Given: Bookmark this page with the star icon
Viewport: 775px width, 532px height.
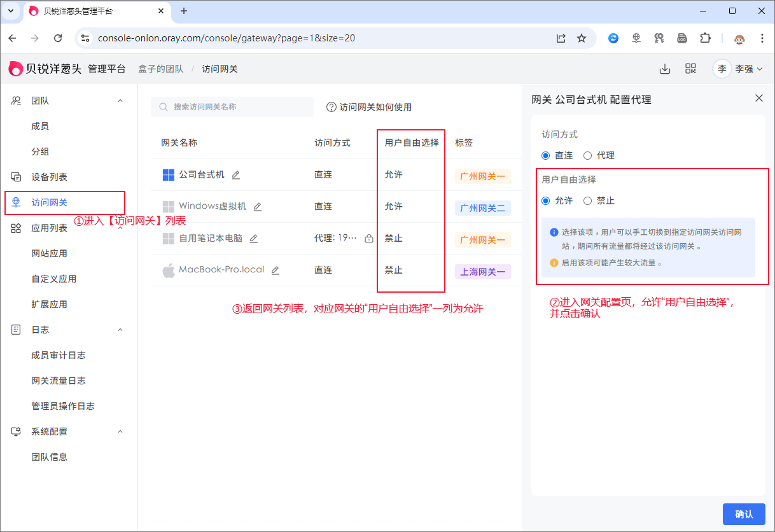Looking at the screenshot, I should 582,38.
